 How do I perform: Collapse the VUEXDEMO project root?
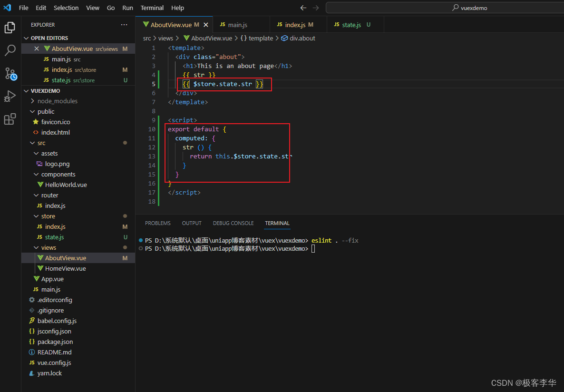[x=45, y=90]
